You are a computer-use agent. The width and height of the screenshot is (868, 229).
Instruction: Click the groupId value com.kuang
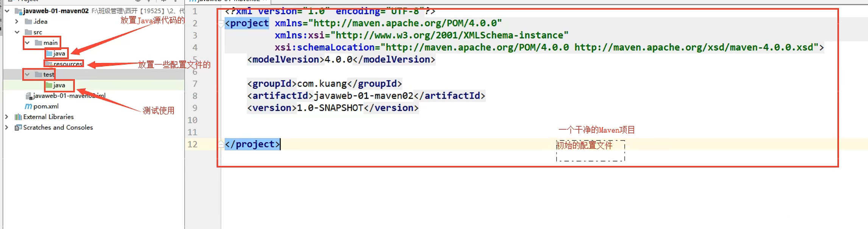coord(322,84)
